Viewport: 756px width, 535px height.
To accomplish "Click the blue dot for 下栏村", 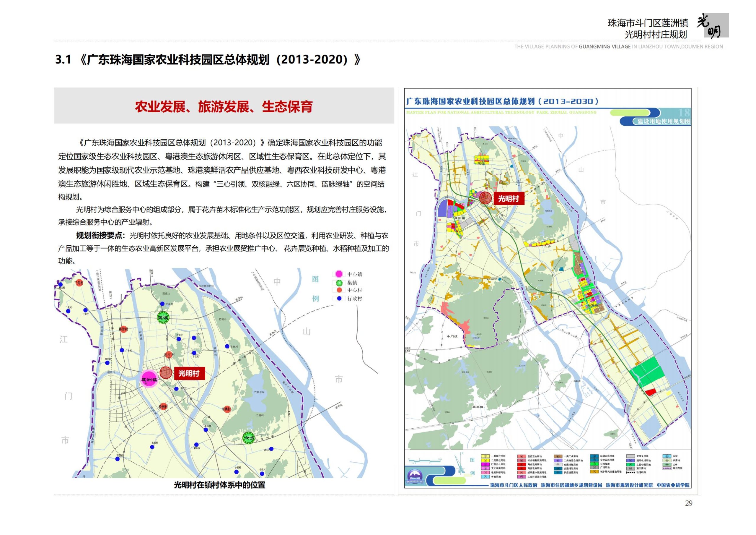I will pyautogui.click(x=194, y=353).
